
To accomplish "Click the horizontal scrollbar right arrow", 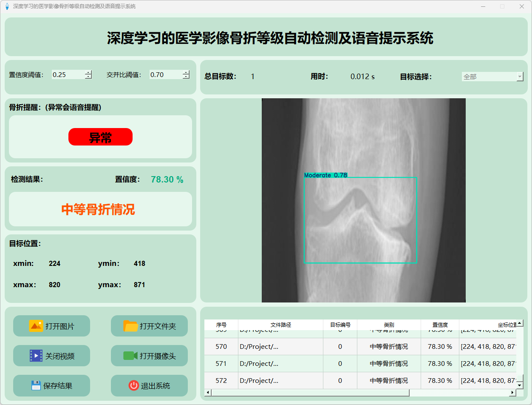I will tap(513, 392).
